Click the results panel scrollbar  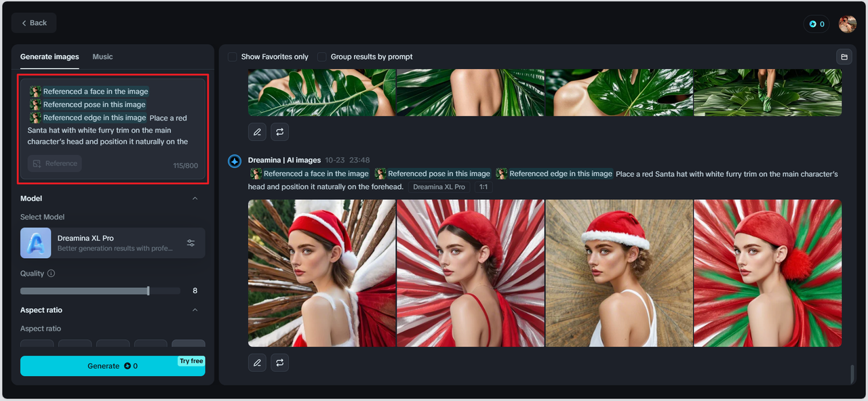pos(852,374)
